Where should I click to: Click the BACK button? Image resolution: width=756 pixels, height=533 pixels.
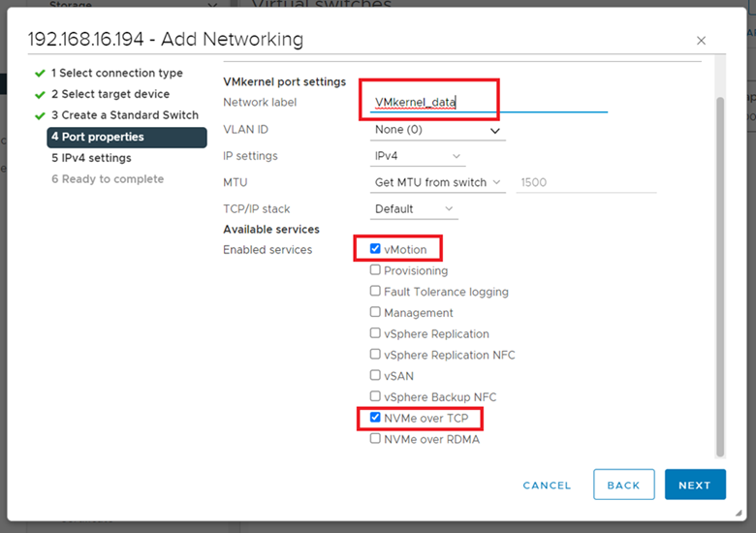tap(624, 485)
